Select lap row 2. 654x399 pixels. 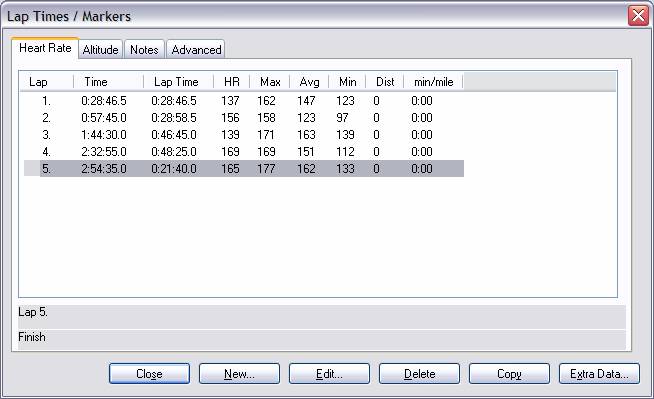click(x=244, y=118)
